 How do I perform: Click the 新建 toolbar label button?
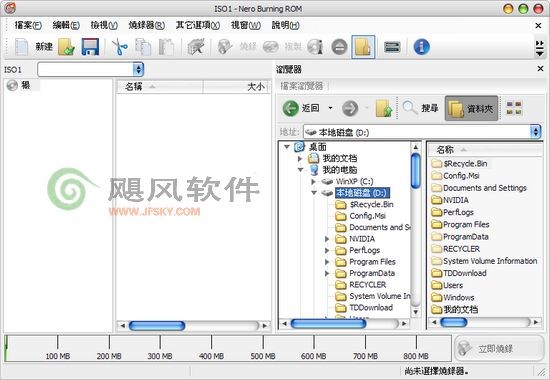pos(44,47)
